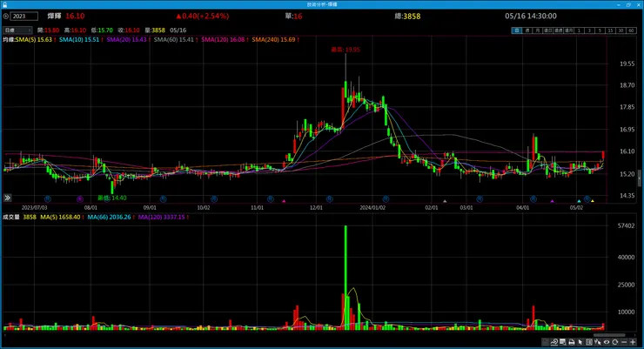Switch to the monthly (月) timeframe tab
This screenshot has width=644, height=349.
coord(538,30)
